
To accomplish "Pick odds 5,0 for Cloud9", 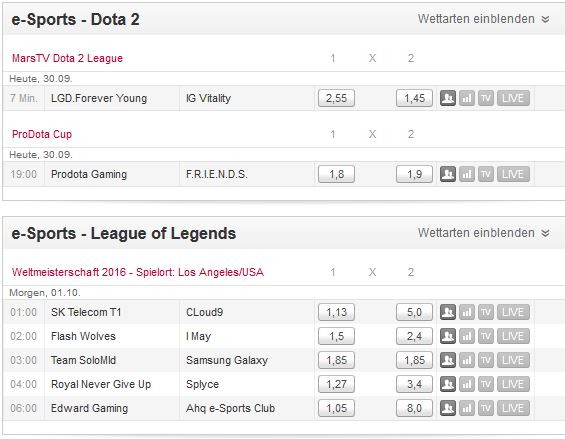I will point(414,312).
